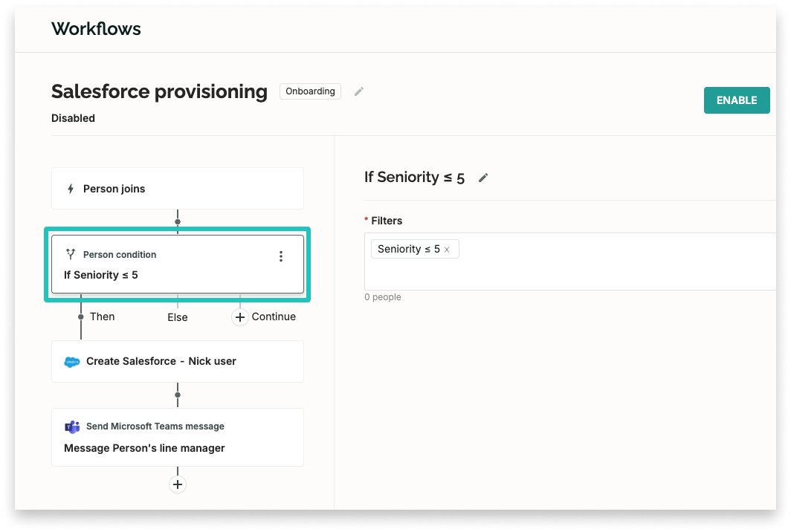Image resolution: width=791 pixels, height=532 pixels.
Task: Open the Workflows section
Action: tap(95, 29)
